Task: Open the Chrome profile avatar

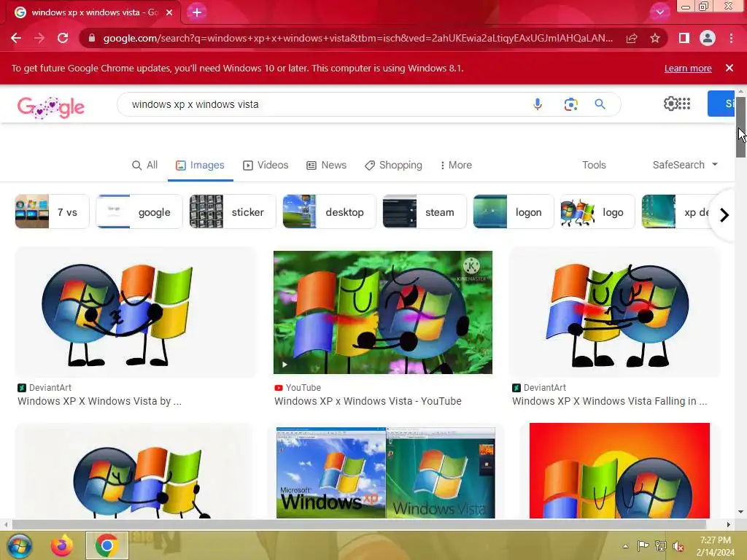Action: click(x=708, y=38)
